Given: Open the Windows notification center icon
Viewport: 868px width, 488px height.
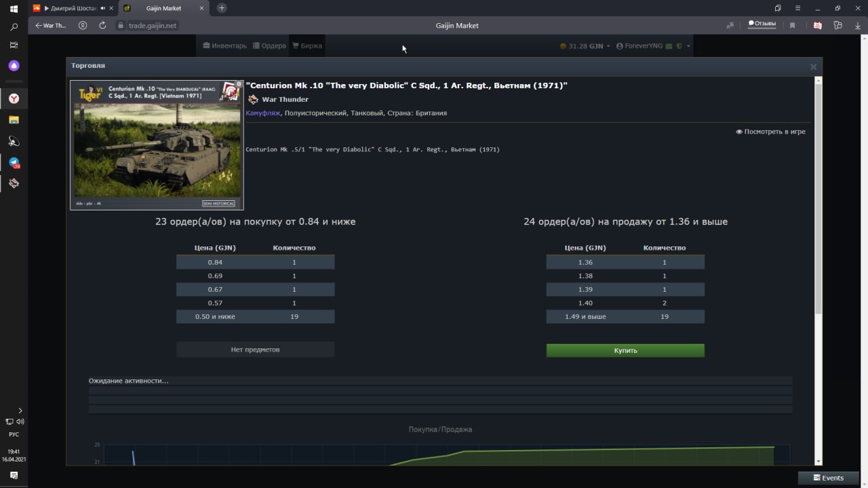Looking at the screenshot, I should tap(14, 476).
